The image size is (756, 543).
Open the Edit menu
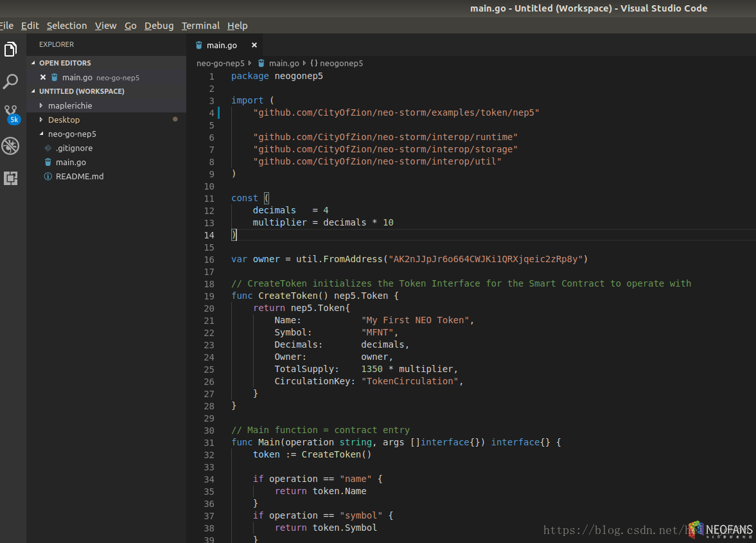tap(30, 26)
